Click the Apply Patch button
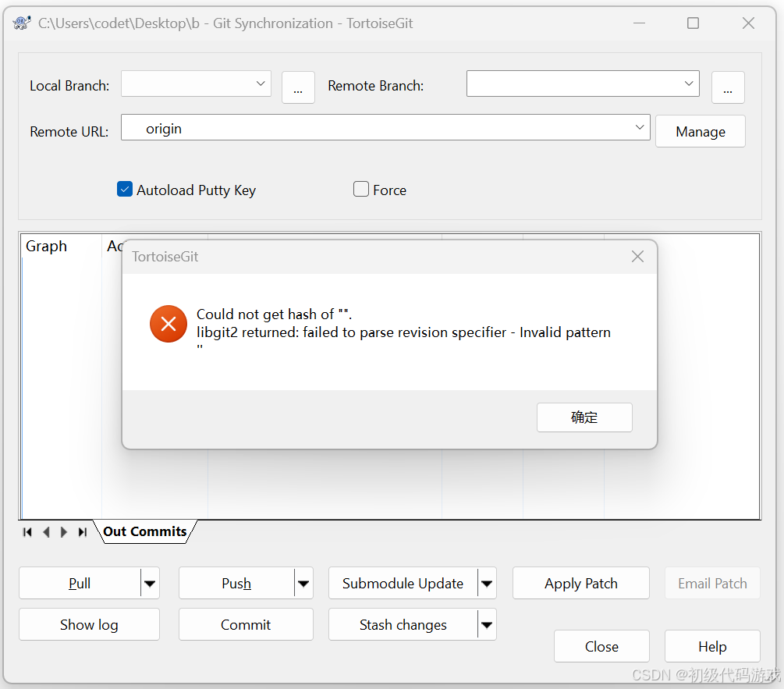The height and width of the screenshot is (689, 784). [581, 583]
